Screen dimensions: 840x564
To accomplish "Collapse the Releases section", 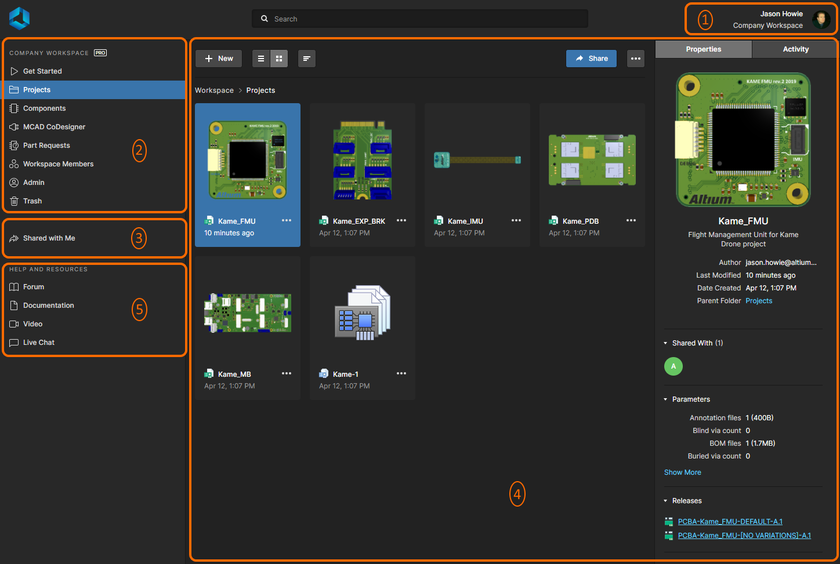I will point(666,501).
